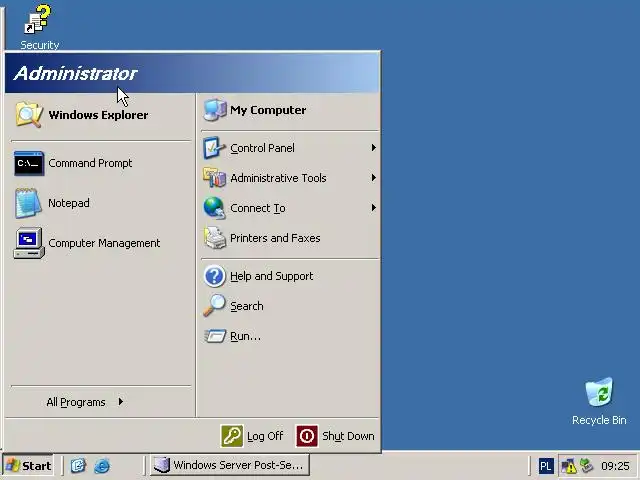Image resolution: width=640 pixels, height=480 pixels.
Task: Click the Control Panel label text
Action: [262, 148]
